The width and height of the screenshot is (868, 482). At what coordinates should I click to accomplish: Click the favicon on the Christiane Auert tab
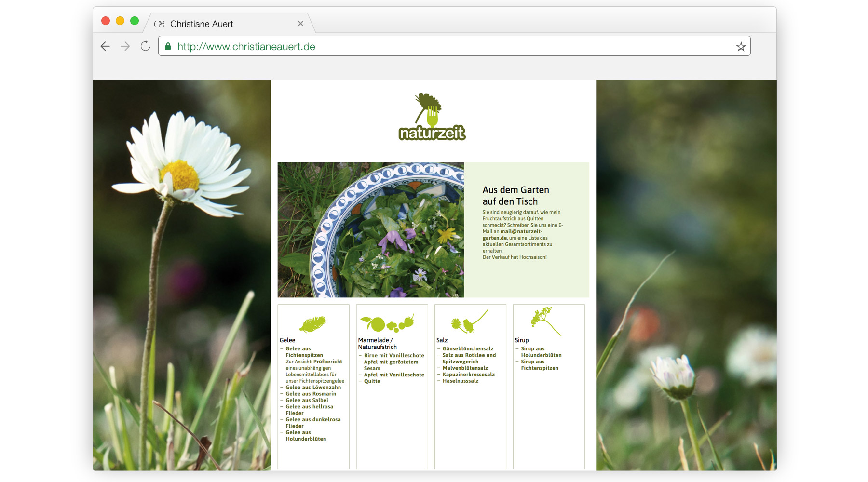click(159, 23)
